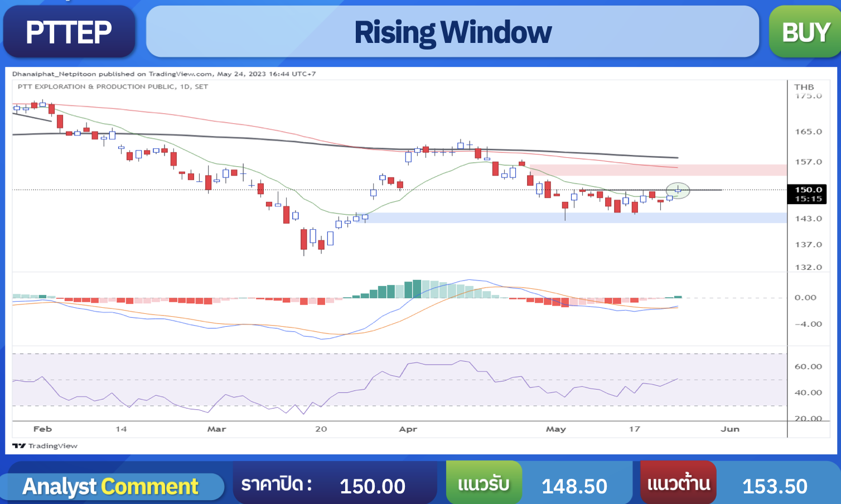Click the pink resistance zone on the chart
Image resolution: width=841 pixels, height=504 pixels.
(x=658, y=170)
